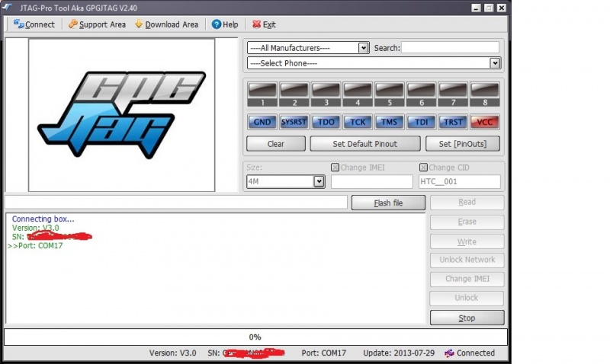The height and width of the screenshot is (364, 610).
Task: Click the app icon in title bar
Action: point(7,8)
